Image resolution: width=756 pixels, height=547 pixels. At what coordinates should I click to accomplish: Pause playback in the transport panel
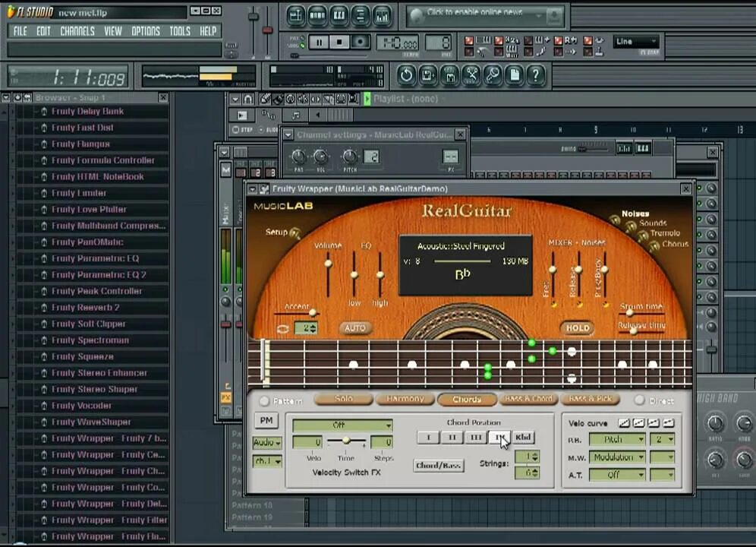coord(319,43)
